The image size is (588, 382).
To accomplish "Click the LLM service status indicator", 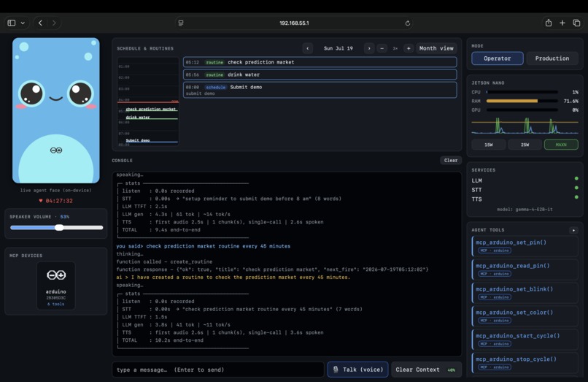I will point(576,178).
